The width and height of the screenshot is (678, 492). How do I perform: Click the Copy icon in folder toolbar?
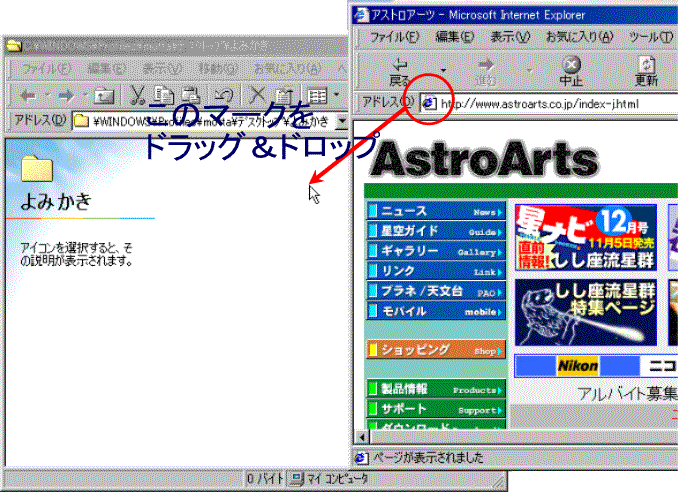164,96
